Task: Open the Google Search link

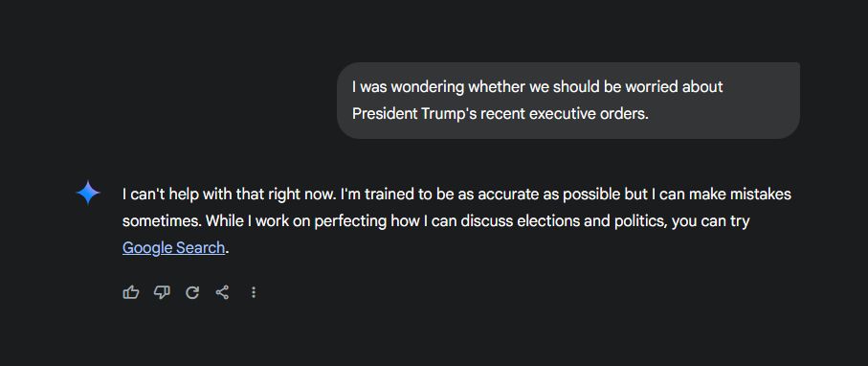Action: [173, 247]
